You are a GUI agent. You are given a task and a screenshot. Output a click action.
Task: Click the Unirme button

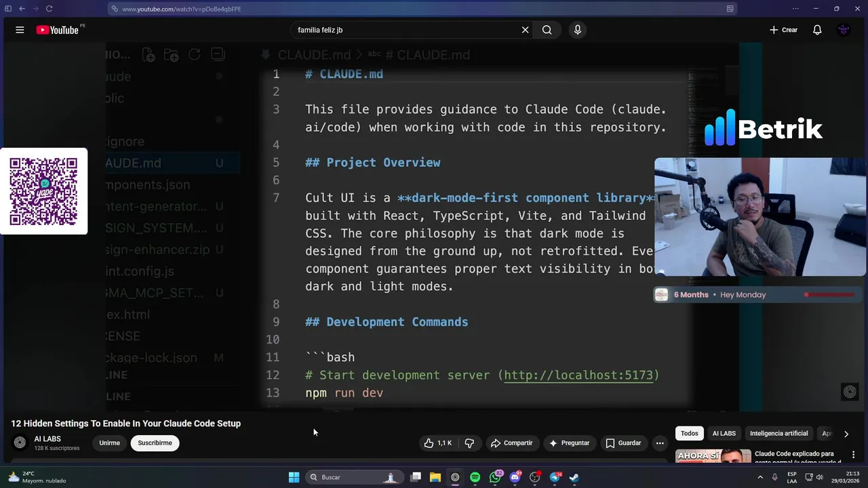pyautogui.click(x=109, y=443)
